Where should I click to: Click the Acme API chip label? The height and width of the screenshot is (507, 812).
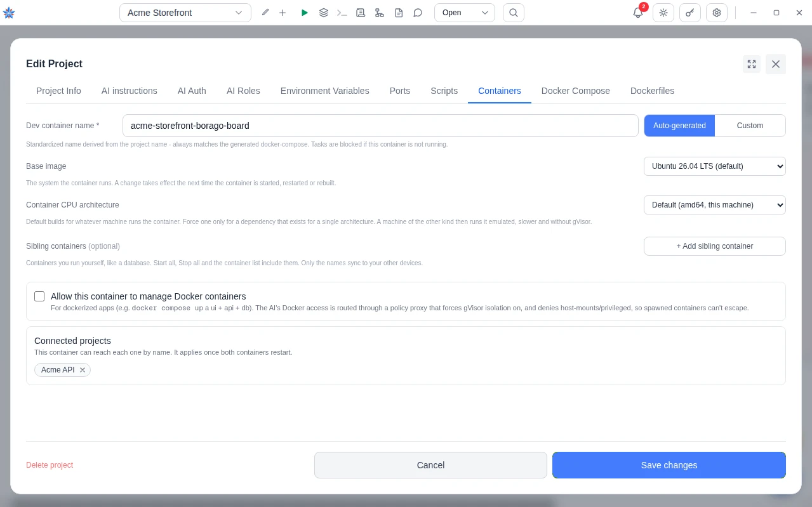tap(58, 370)
